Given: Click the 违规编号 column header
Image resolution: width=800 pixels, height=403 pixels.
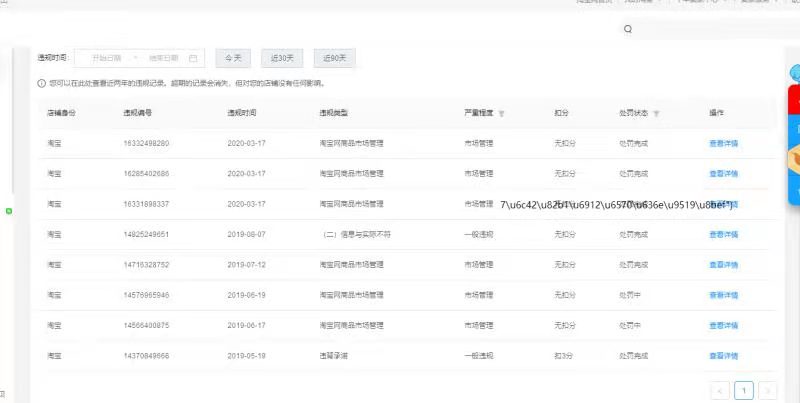Looking at the screenshot, I should [x=137, y=113].
